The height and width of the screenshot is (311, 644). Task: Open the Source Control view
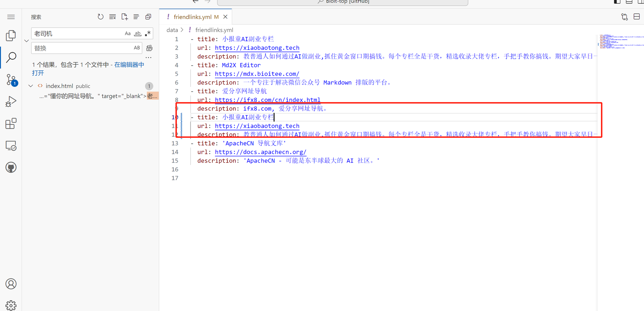point(11,80)
